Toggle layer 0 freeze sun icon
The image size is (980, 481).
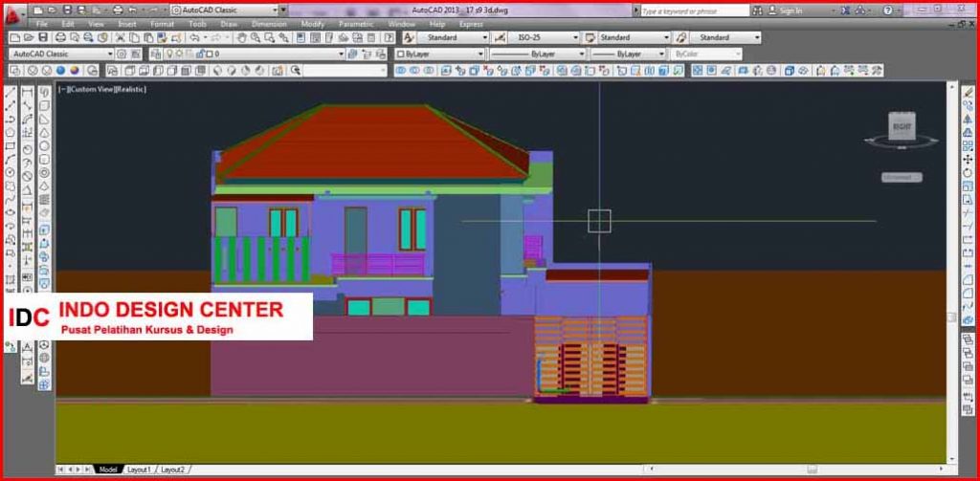179,54
